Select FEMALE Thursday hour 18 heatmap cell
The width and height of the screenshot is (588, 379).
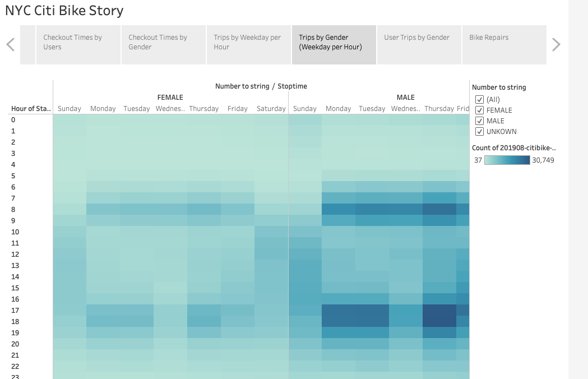tap(203, 322)
